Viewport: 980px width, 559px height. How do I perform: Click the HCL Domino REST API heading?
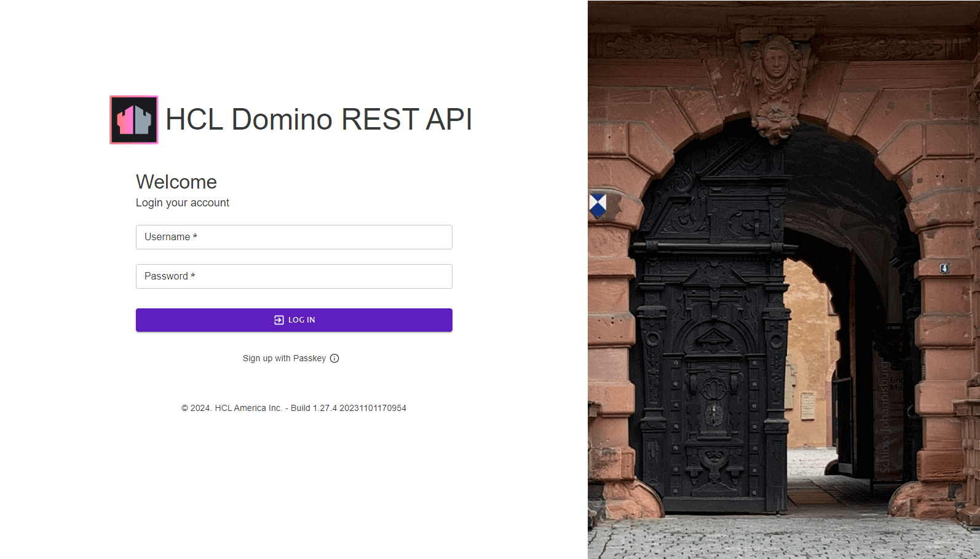click(x=318, y=119)
